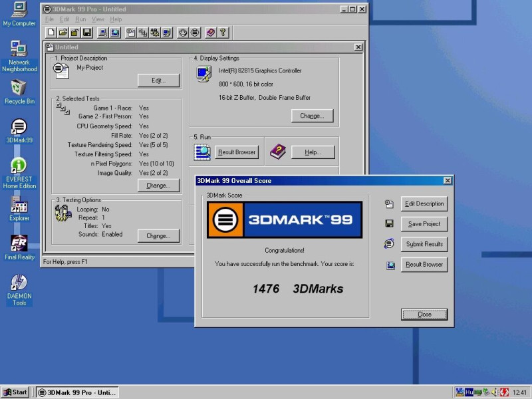Click the Testing Options gears toolbar icon
The width and height of the screenshot is (532, 399).
[155, 33]
